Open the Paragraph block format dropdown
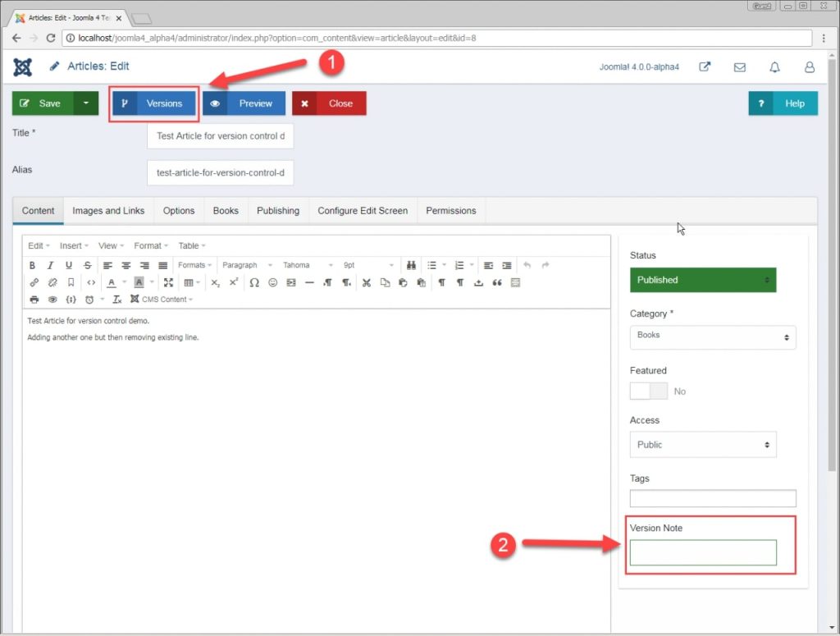The image size is (840, 636). pyautogui.click(x=248, y=265)
